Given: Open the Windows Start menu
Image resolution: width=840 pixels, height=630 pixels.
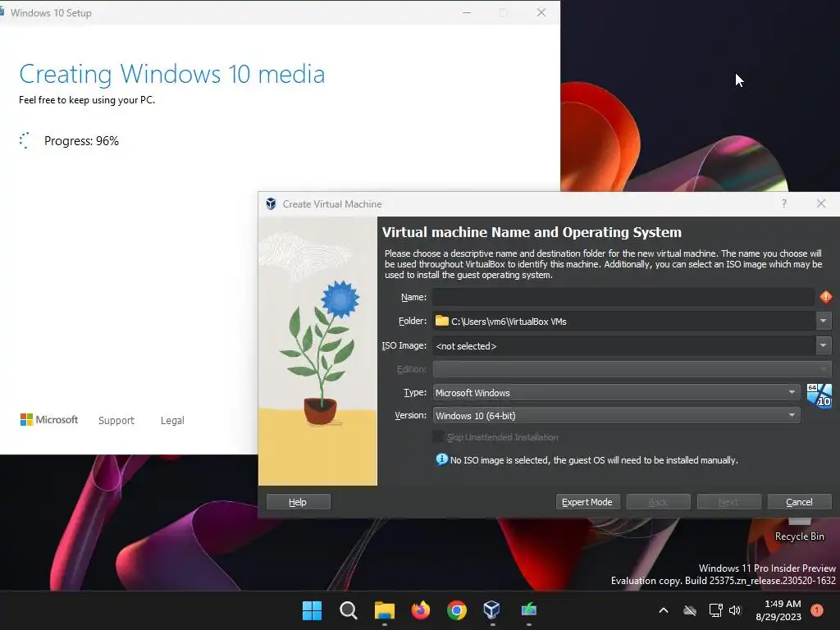Looking at the screenshot, I should (312, 610).
